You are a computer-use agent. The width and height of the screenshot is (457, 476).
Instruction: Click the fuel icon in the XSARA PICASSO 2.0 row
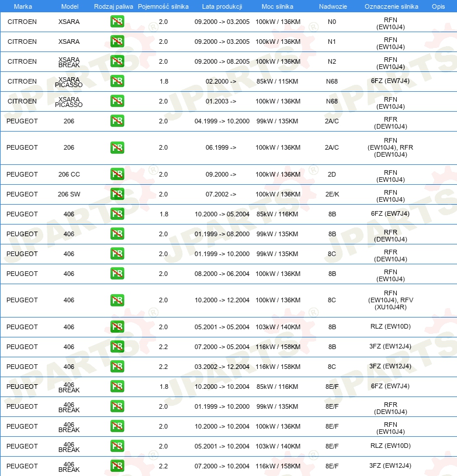[x=117, y=101]
